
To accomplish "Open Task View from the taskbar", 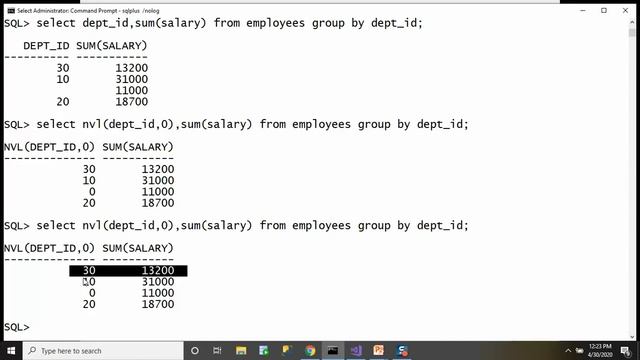I will click(x=217, y=351).
